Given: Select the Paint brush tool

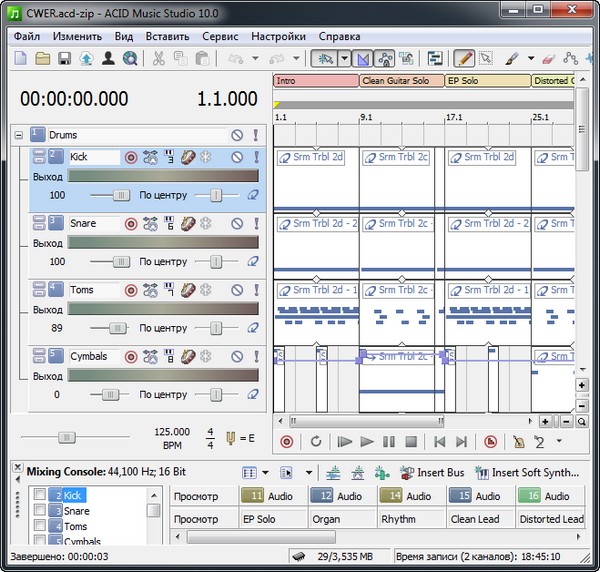Looking at the screenshot, I should click(x=512, y=59).
